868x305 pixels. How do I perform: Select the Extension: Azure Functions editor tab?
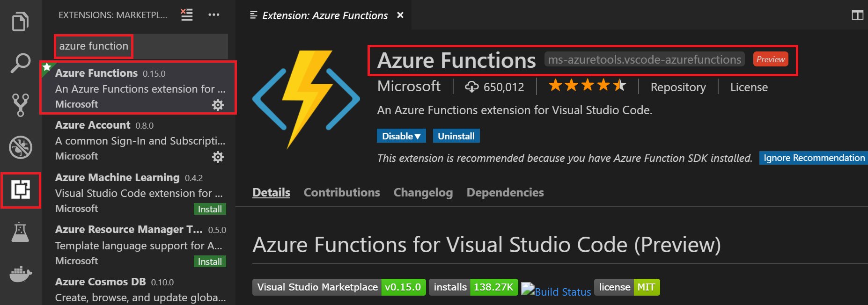324,15
